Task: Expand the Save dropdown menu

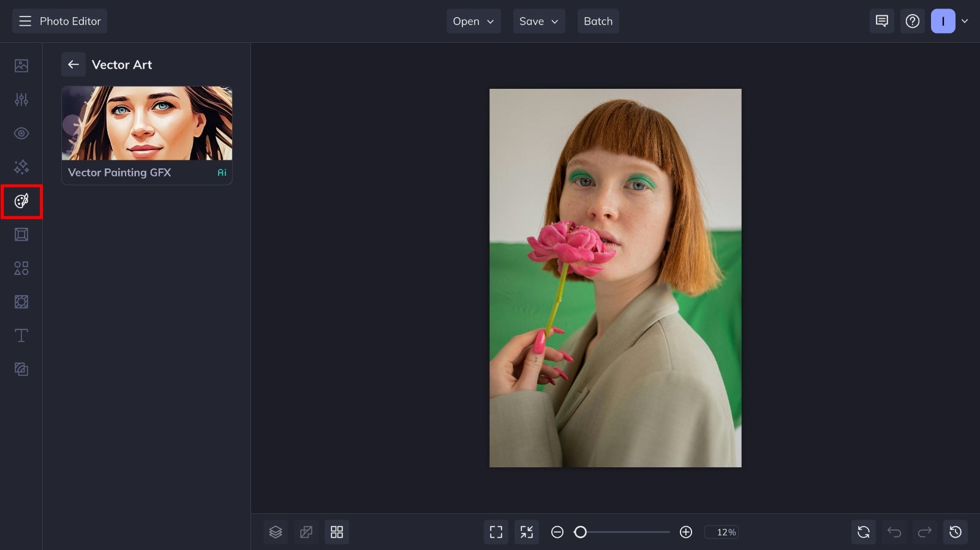Action: pyautogui.click(x=539, y=21)
